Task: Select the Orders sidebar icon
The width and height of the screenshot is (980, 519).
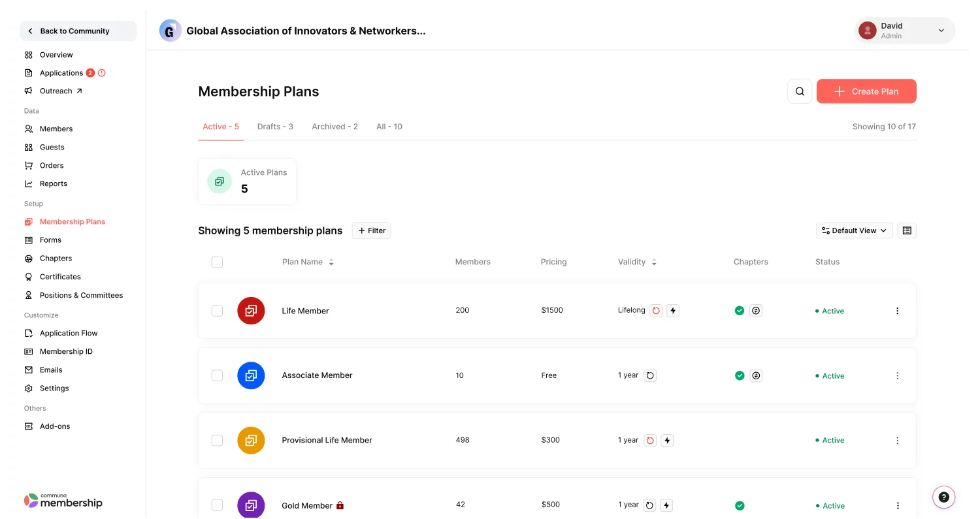Action: [29, 165]
